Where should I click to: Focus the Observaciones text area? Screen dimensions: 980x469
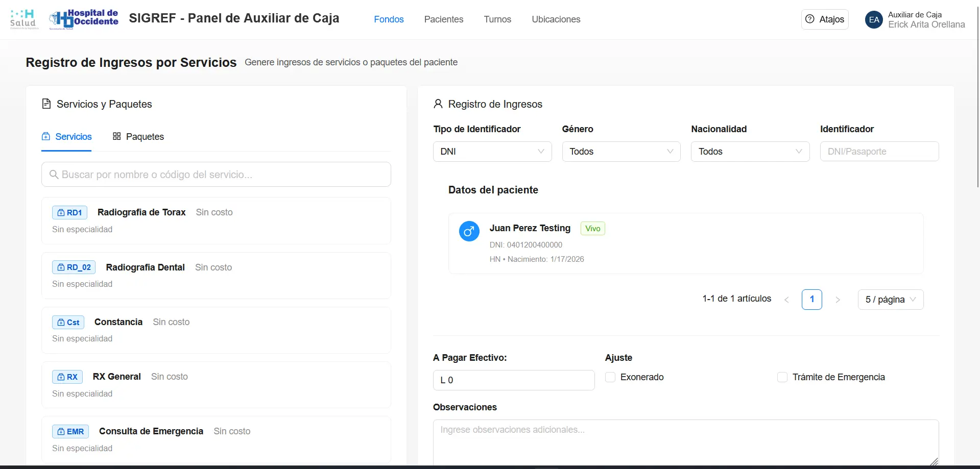coord(685,442)
